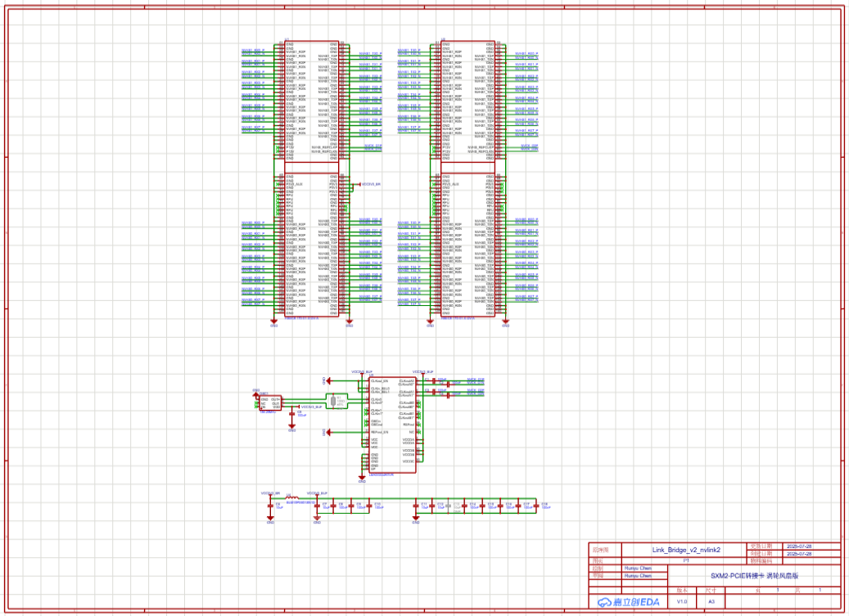
Task: Select capacitor C6 under VCC3V3_BR rail
Action: 271,506
